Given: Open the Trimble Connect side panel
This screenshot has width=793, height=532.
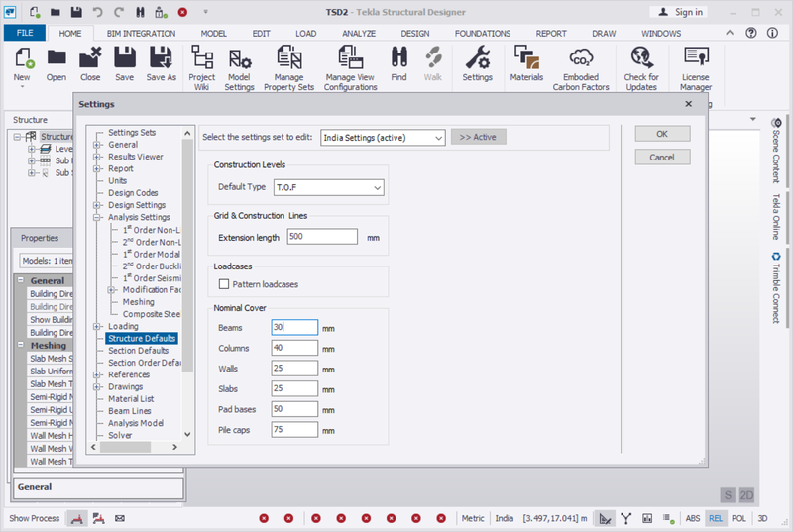Looking at the screenshot, I should (x=777, y=287).
